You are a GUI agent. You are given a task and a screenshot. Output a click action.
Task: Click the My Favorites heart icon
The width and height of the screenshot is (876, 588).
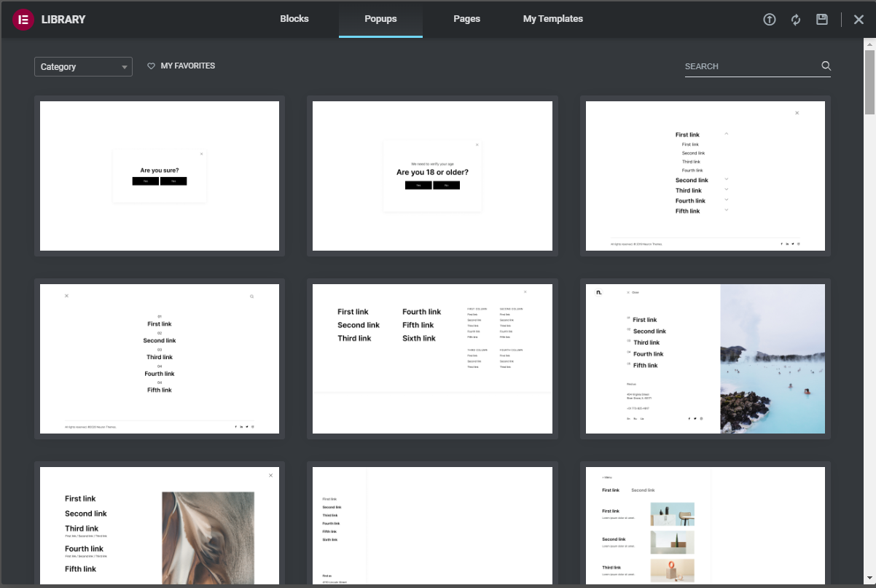click(x=152, y=66)
